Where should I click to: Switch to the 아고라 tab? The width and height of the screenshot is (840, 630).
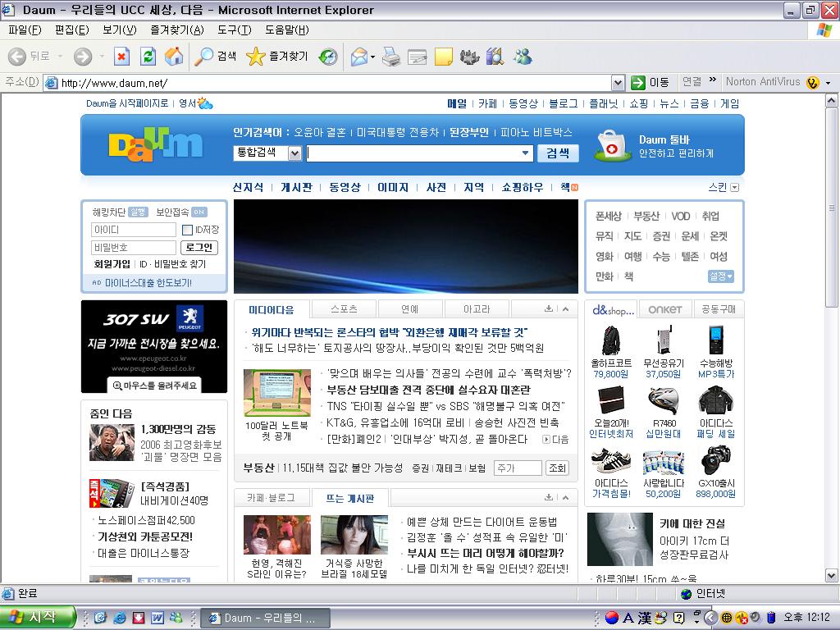click(x=477, y=309)
